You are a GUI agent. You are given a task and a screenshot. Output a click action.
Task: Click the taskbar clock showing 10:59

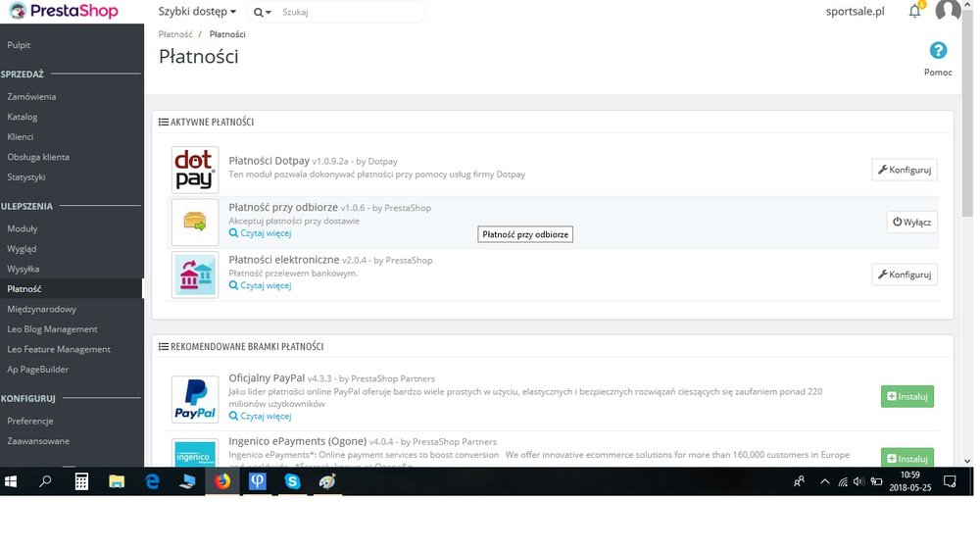click(x=909, y=481)
